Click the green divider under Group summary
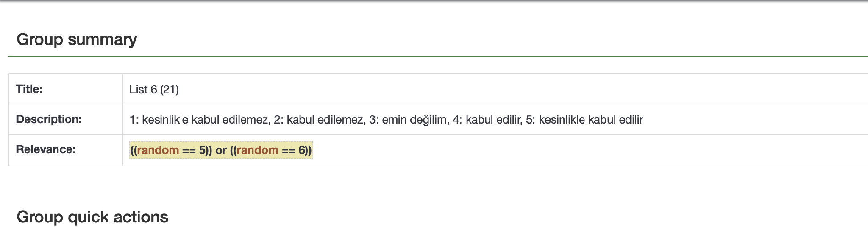The height and width of the screenshot is (233, 868). [x=438, y=56]
